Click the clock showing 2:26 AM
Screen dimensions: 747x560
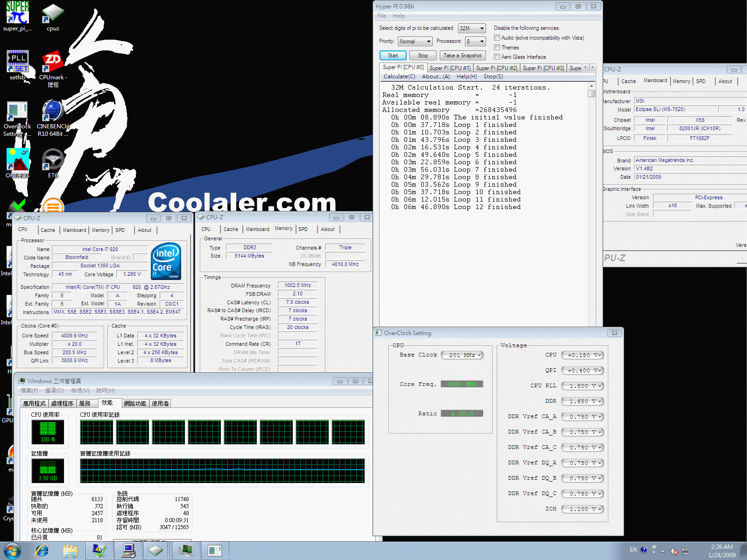pos(722,546)
